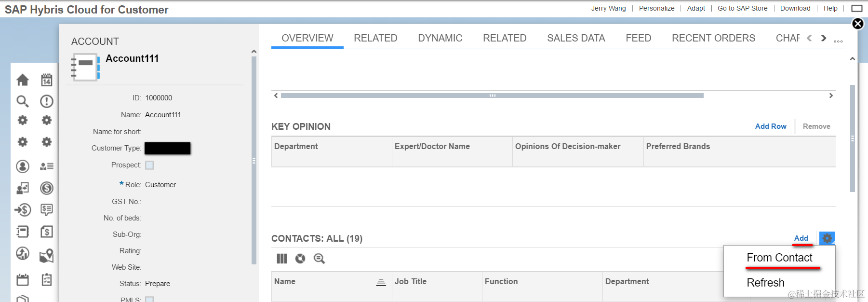Show next tabs with right chevron
The width and height of the screenshot is (868, 302).
(x=824, y=38)
